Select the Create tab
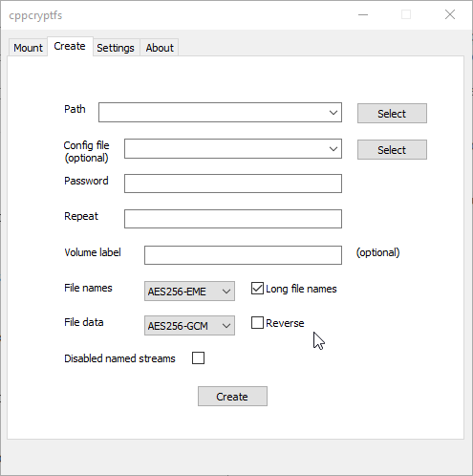Screen dimensions: 473x476 click(x=70, y=47)
